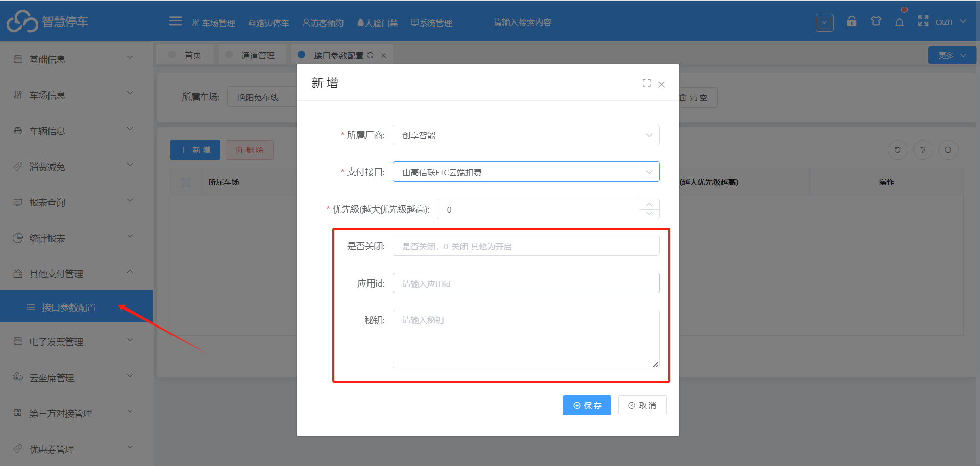This screenshot has width=980, height=466.
Task: Click the lock screen icon in header
Action: [852, 21]
